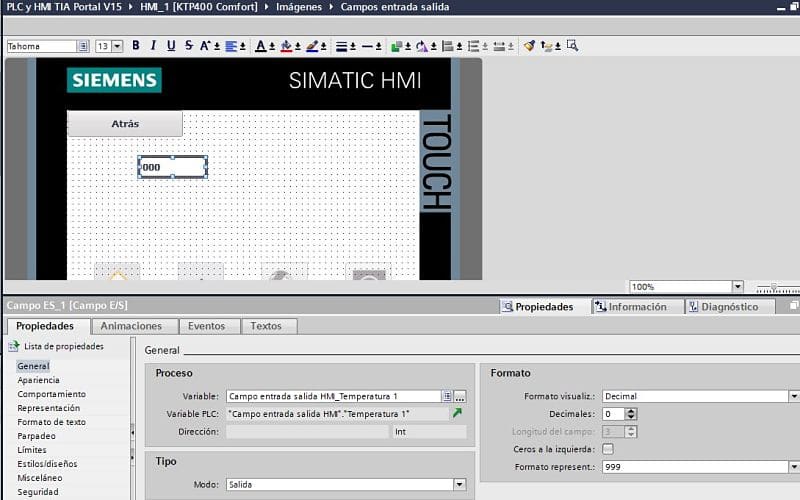The width and height of the screenshot is (800, 500).
Task: Open the Formato visualiz. Decimal dropdown
Action: click(x=792, y=396)
